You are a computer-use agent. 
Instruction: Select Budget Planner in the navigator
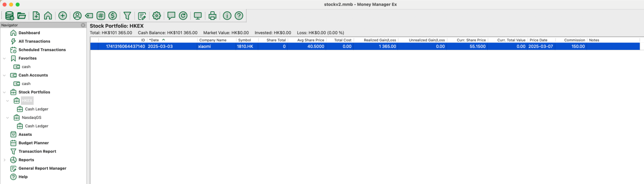coord(34,143)
